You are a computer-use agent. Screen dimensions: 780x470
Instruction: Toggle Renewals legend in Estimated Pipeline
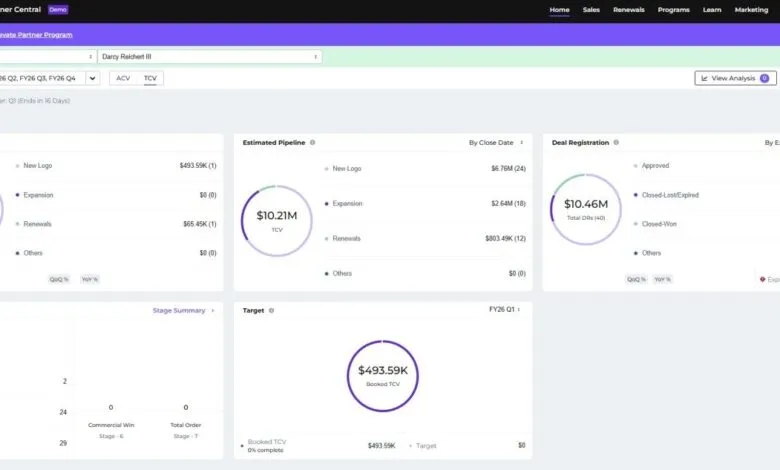point(342,238)
